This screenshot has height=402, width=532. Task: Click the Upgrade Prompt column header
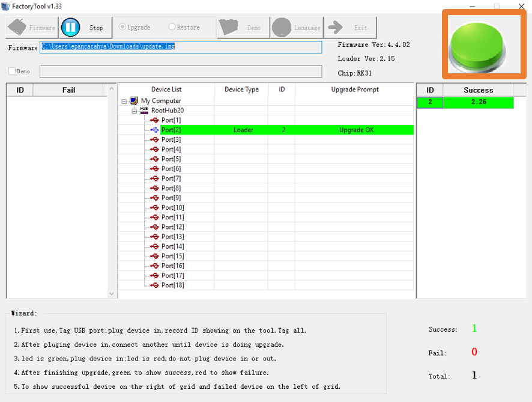coord(354,90)
